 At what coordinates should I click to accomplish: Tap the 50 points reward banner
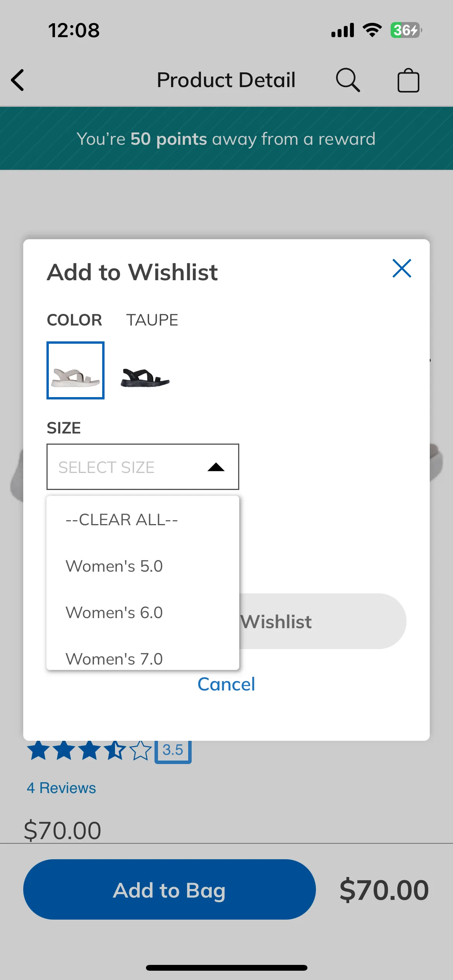[226, 139]
